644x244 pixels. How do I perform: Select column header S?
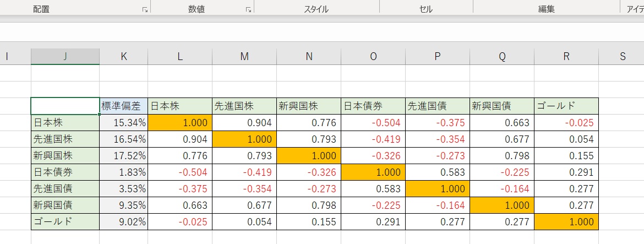(622, 57)
